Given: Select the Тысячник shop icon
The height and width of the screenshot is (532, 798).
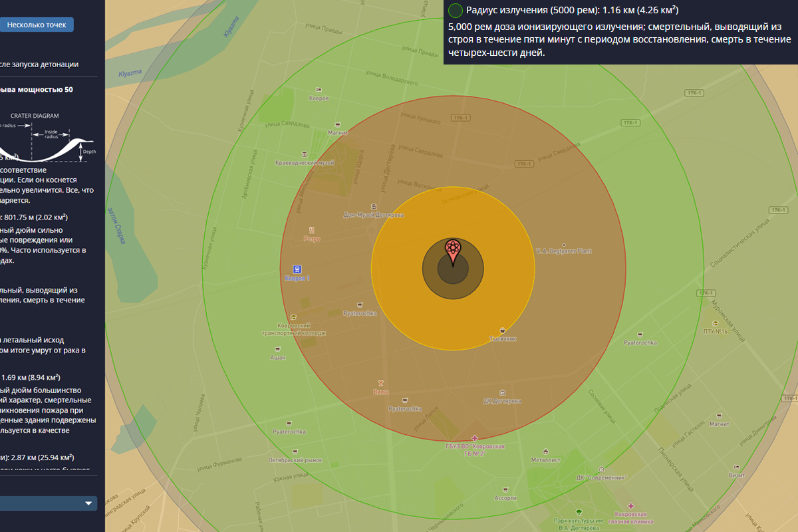Looking at the screenshot, I should 502,331.
